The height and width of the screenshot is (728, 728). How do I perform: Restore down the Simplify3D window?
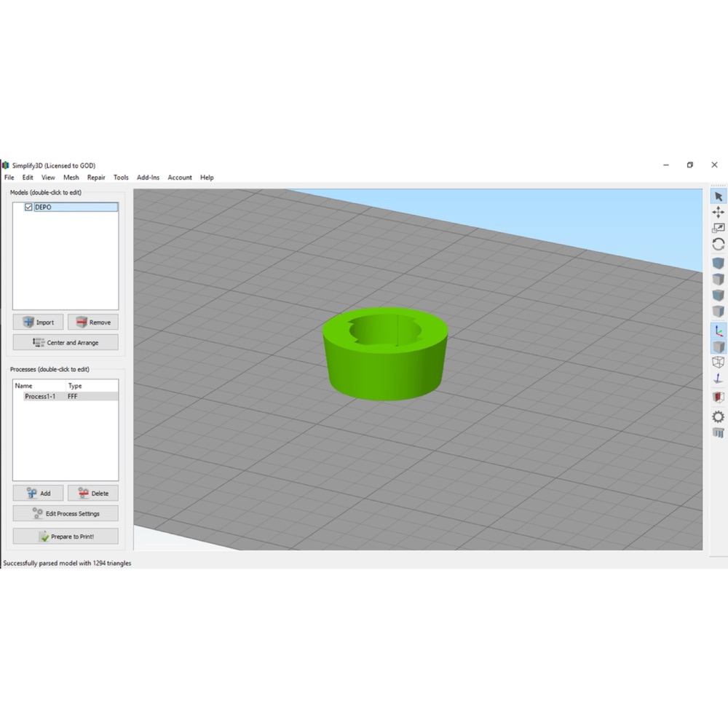690,165
